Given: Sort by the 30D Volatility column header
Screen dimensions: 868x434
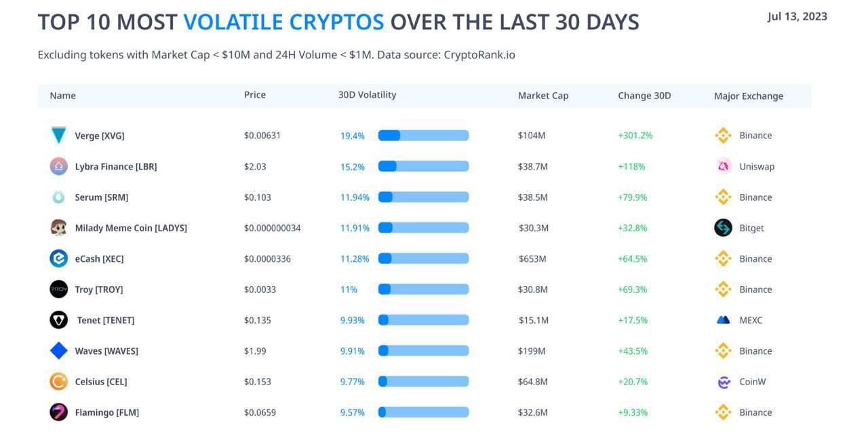Looking at the screenshot, I should pos(367,95).
